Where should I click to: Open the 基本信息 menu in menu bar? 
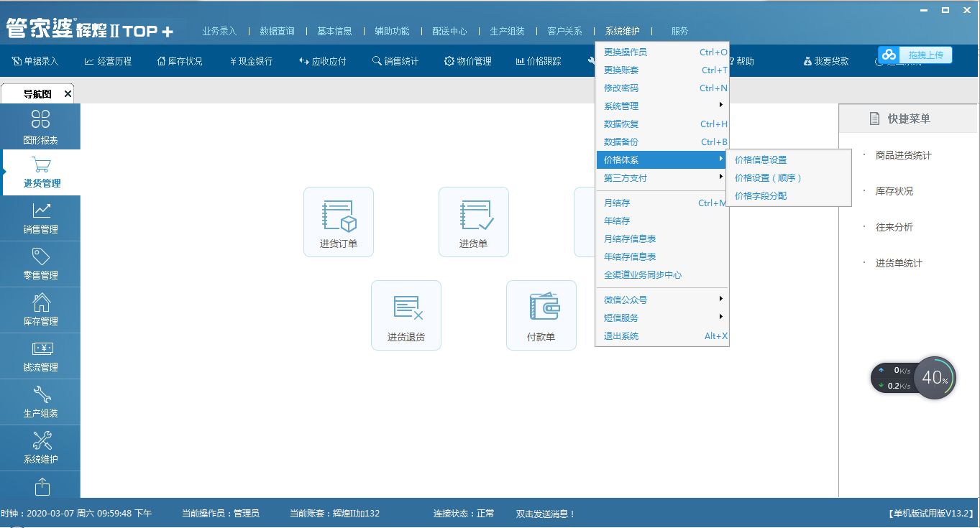(x=334, y=31)
